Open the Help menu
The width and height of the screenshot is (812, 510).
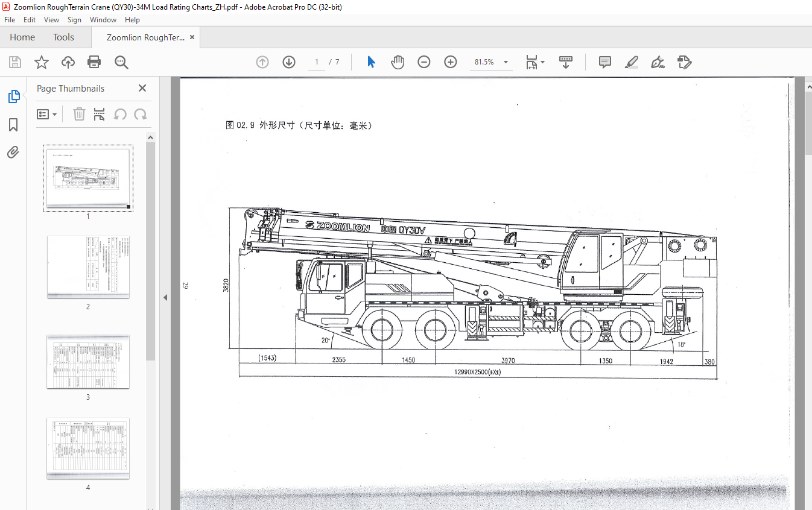132,20
